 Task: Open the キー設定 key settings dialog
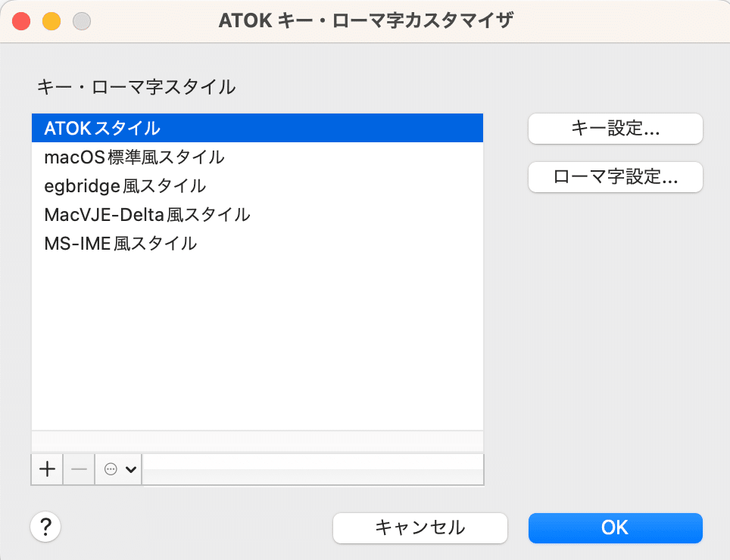(615, 129)
